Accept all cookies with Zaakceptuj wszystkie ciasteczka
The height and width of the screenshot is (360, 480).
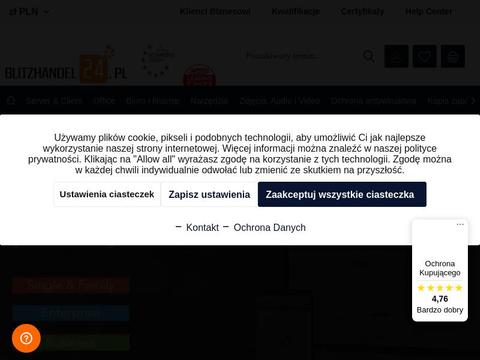coord(342,194)
